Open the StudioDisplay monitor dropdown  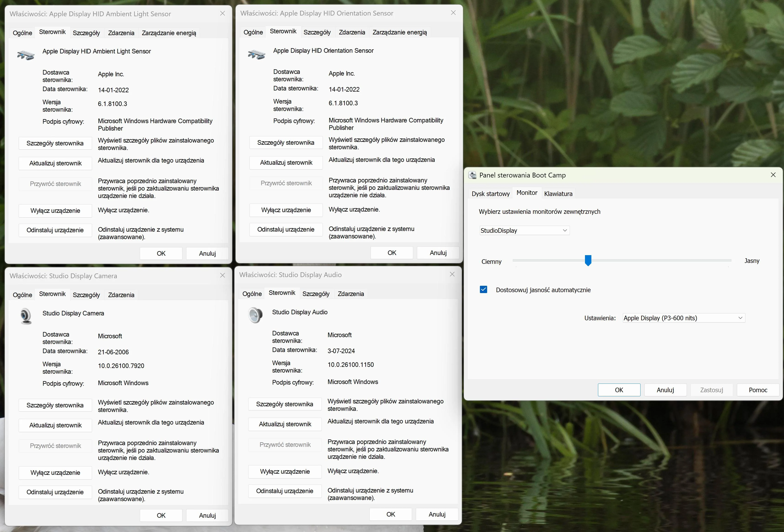(x=525, y=230)
